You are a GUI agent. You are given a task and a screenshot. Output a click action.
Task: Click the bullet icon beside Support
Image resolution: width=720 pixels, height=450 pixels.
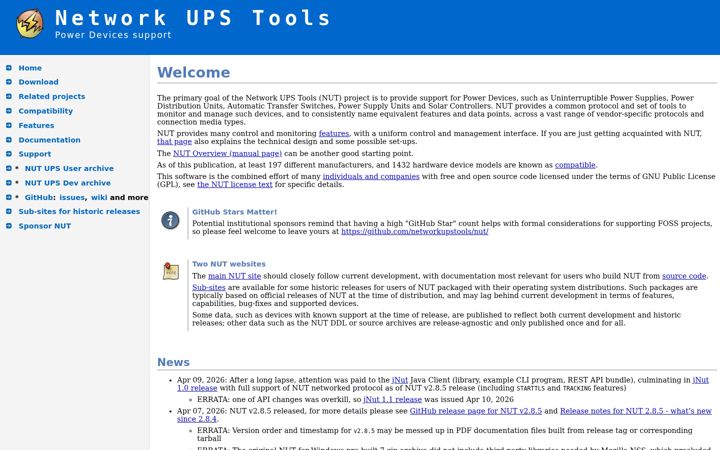pyautogui.click(x=9, y=154)
